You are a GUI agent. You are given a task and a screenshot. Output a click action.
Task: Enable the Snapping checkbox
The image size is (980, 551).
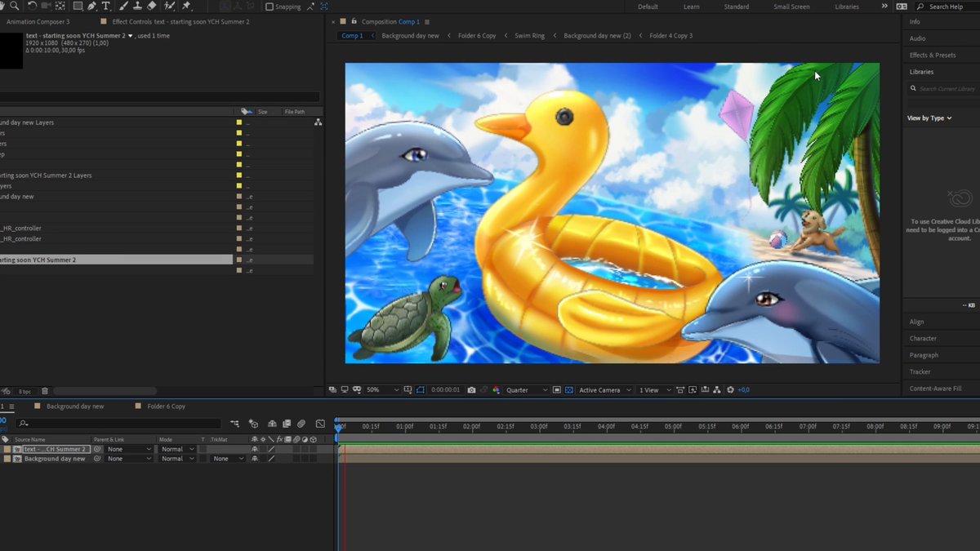[269, 7]
